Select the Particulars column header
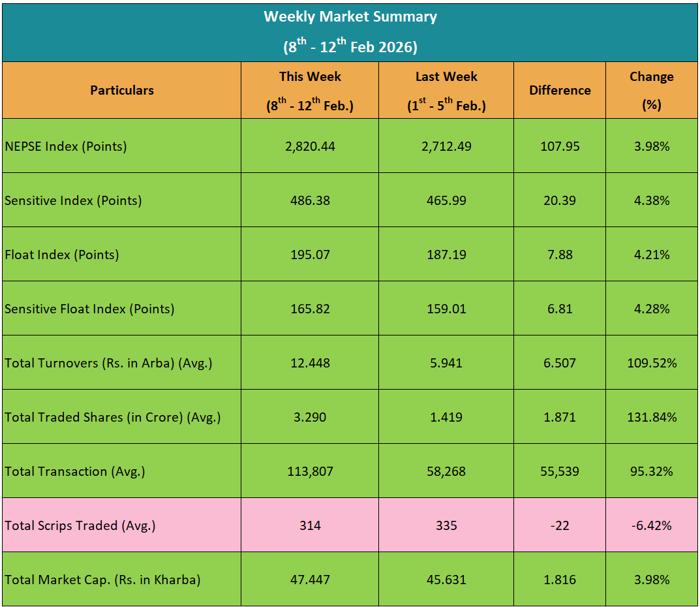The image size is (700, 607). tap(122, 91)
